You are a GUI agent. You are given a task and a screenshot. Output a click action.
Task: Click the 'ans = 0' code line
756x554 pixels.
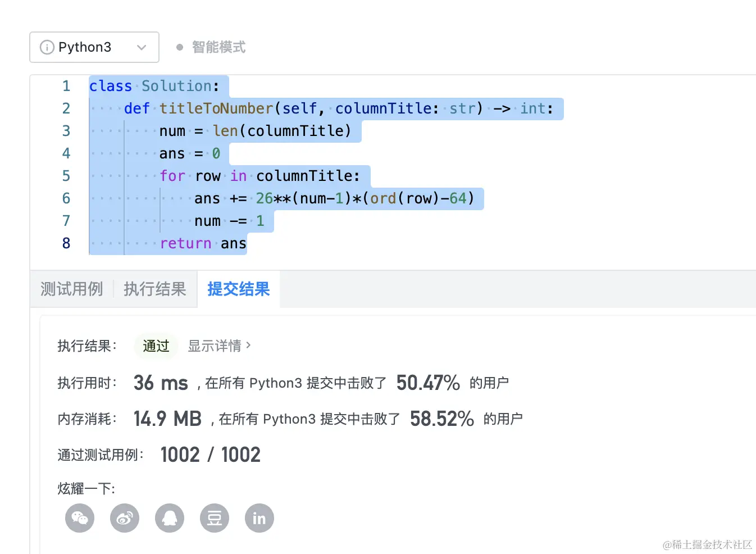[x=190, y=153]
